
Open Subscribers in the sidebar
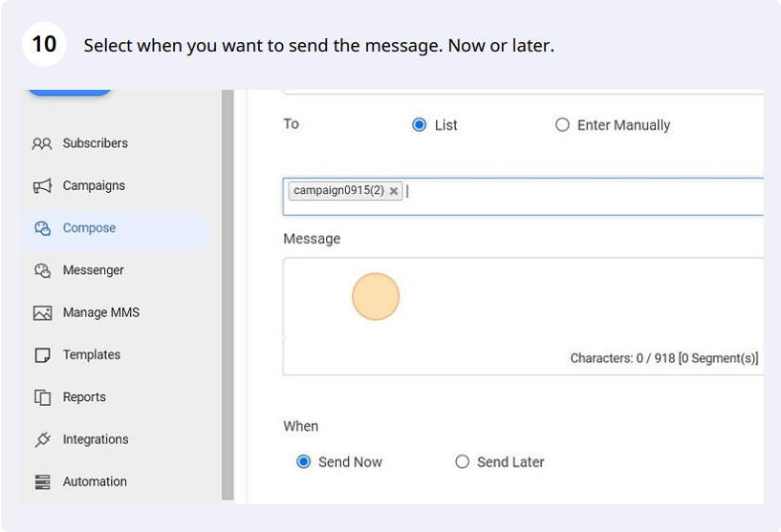point(96,143)
